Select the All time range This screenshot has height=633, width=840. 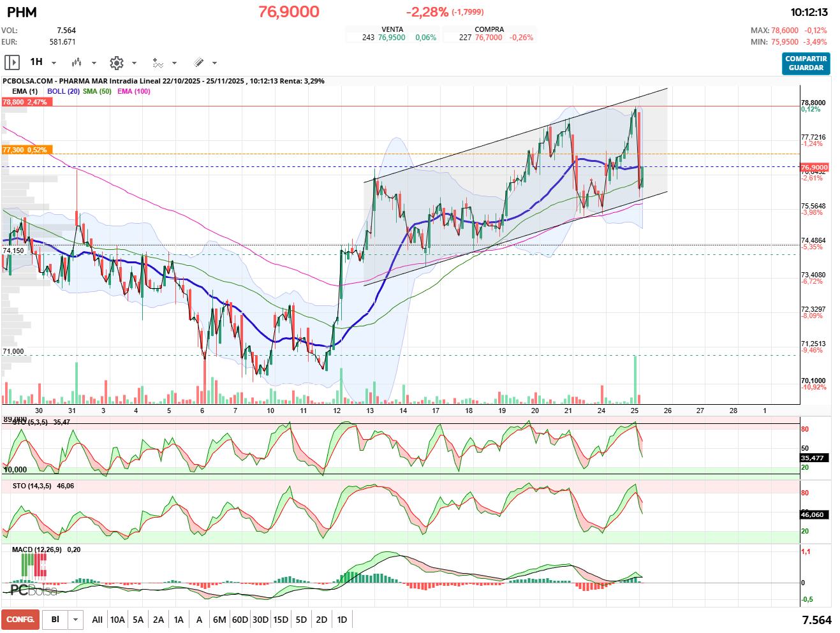[x=97, y=620]
